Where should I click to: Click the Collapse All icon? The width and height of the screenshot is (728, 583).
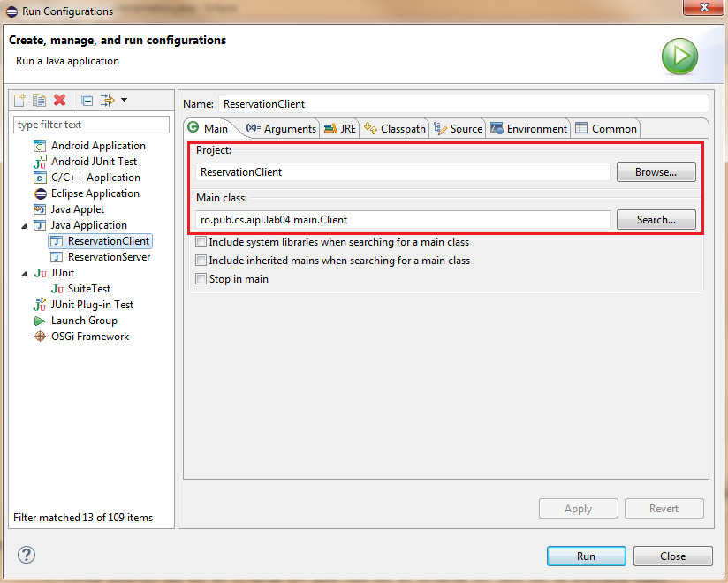pyautogui.click(x=87, y=101)
